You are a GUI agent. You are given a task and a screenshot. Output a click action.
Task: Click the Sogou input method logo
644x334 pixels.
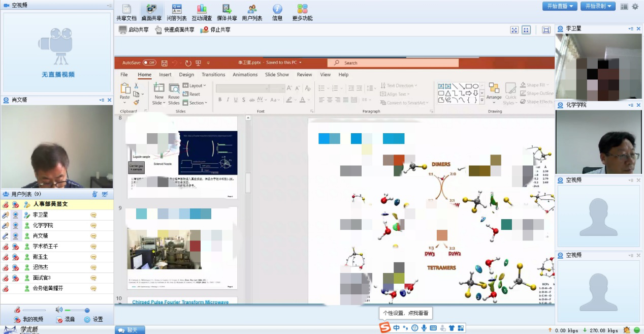(x=385, y=328)
